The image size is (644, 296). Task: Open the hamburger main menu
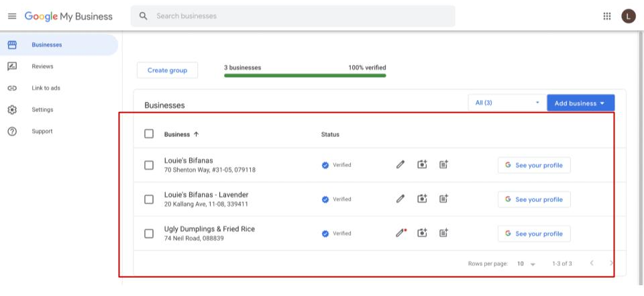click(12, 16)
